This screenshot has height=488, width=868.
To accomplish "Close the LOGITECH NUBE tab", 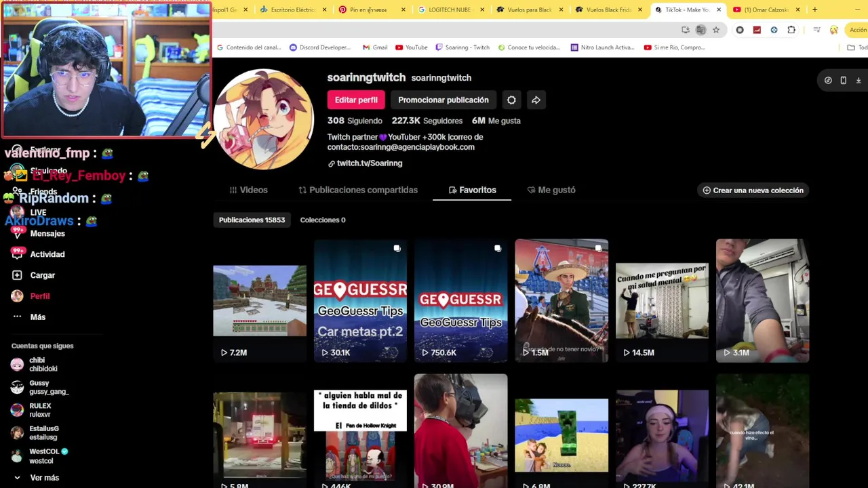I will click(x=482, y=9).
